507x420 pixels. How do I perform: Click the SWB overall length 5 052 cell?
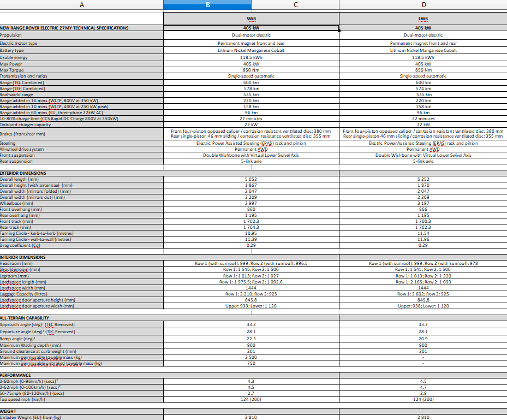coord(251,179)
